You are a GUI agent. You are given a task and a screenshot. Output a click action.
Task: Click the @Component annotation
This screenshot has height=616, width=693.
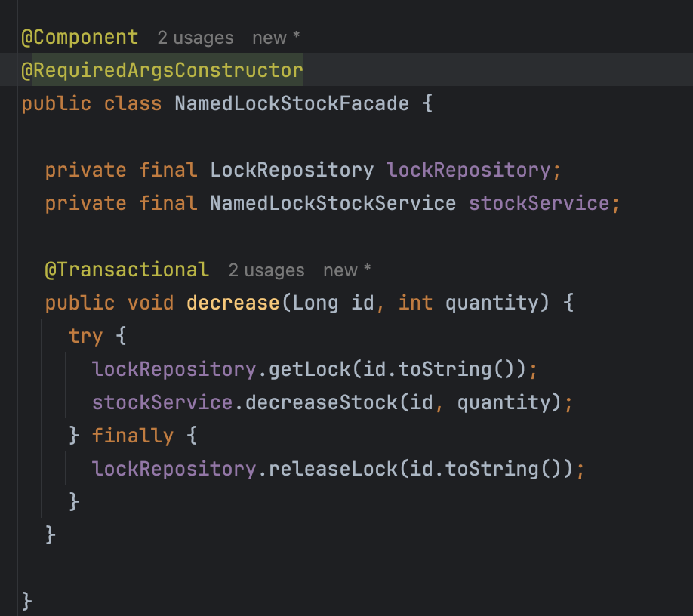[x=80, y=37]
